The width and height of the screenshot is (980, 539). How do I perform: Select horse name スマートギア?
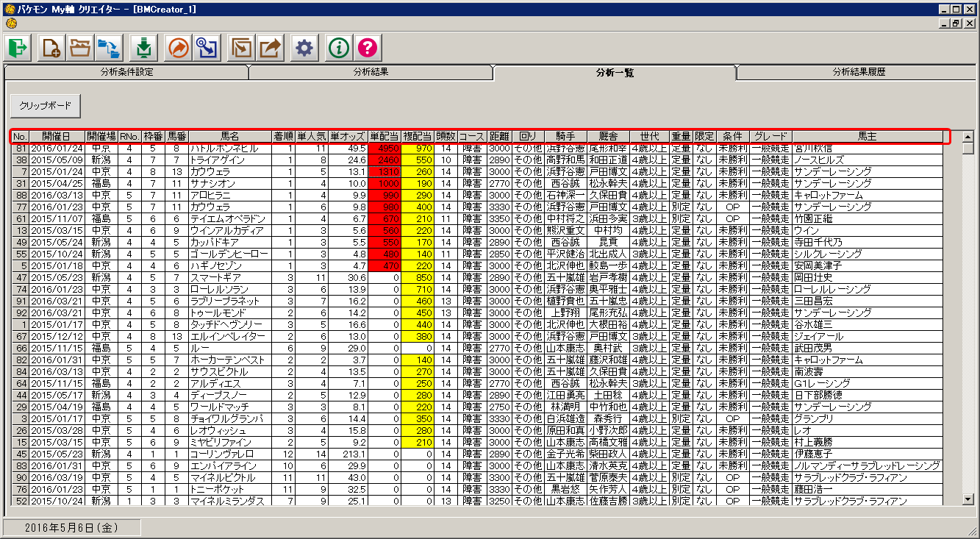tap(229, 277)
